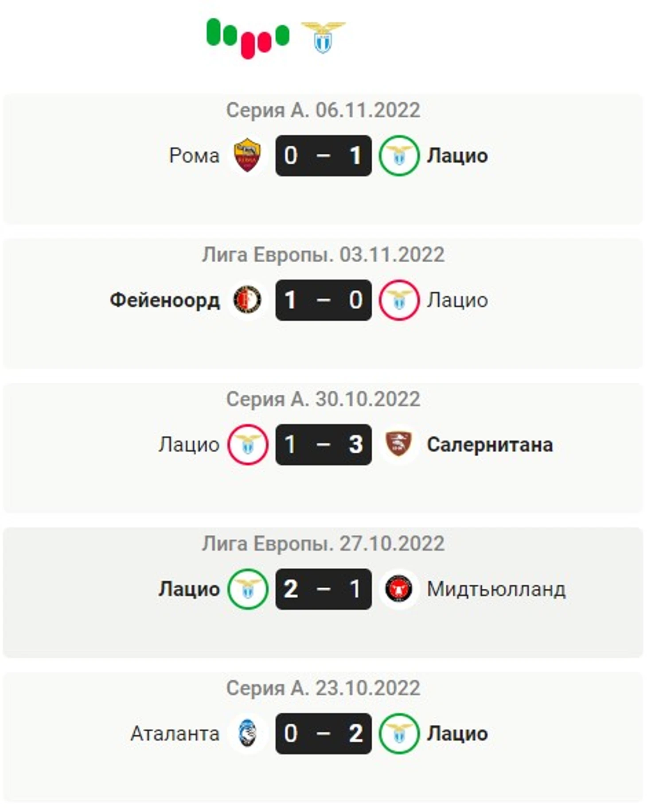647x812 pixels.
Task: Click the Аталанта team name
Action: pyautogui.click(x=175, y=734)
